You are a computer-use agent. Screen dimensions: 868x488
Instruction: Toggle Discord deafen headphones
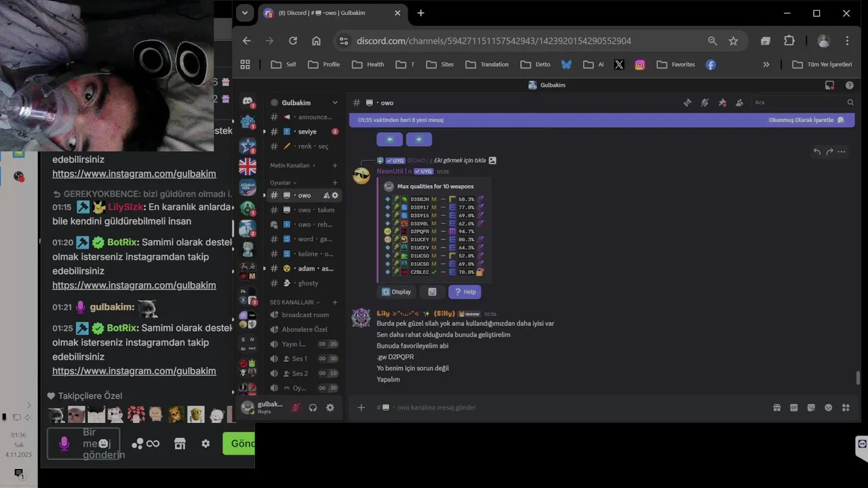313,407
